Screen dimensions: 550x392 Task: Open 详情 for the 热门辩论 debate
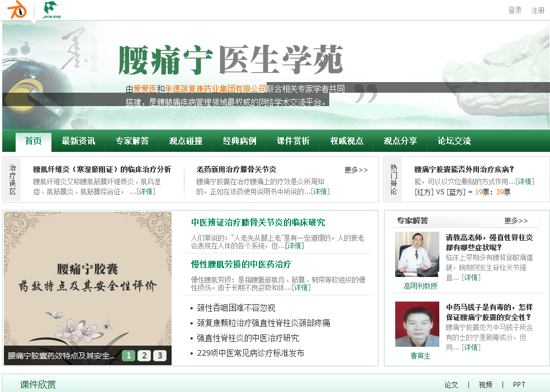click(x=525, y=181)
